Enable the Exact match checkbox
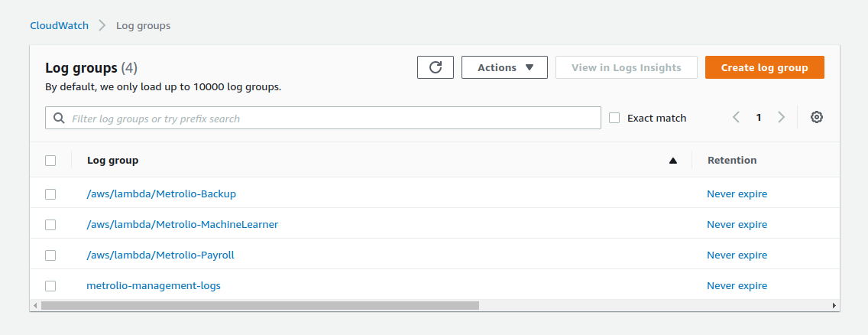Image resolution: width=868 pixels, height=335 pixels. coord(614,118)
